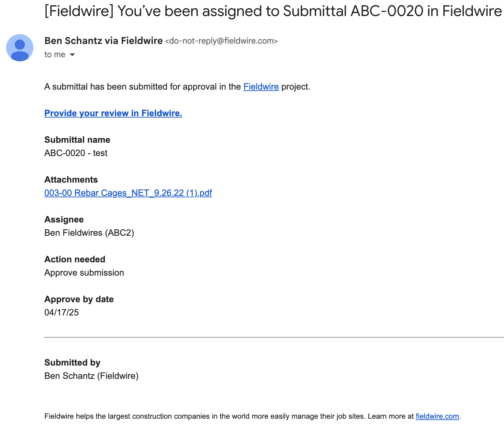Click the "to me" recipient text
This screenshot has width=504, height=432.
tap(55, 55)
